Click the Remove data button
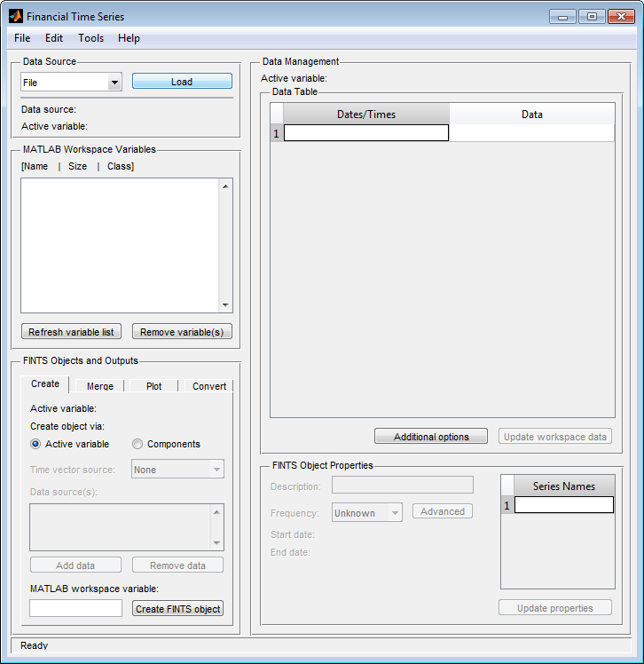The width and height of the screenshot is (644, 664). (177, 565)
